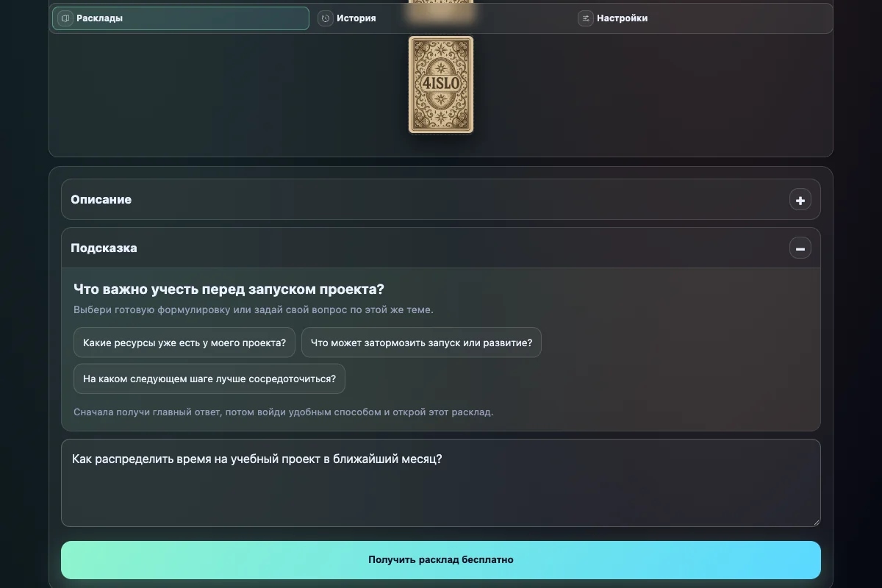This screenshot has width=882, height=588.
Task: Collapse the Подсказка section with minus button
Action: 800,248
